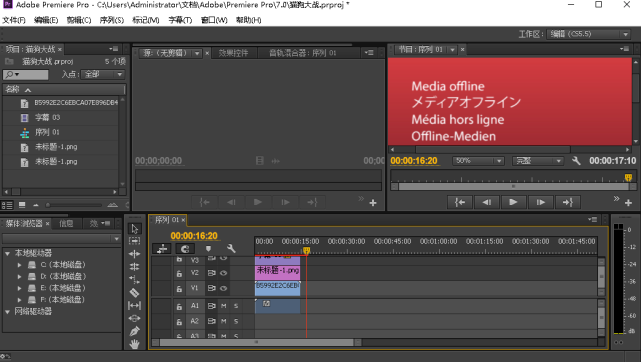Select the Pen tool

click(x=134, y=331)
